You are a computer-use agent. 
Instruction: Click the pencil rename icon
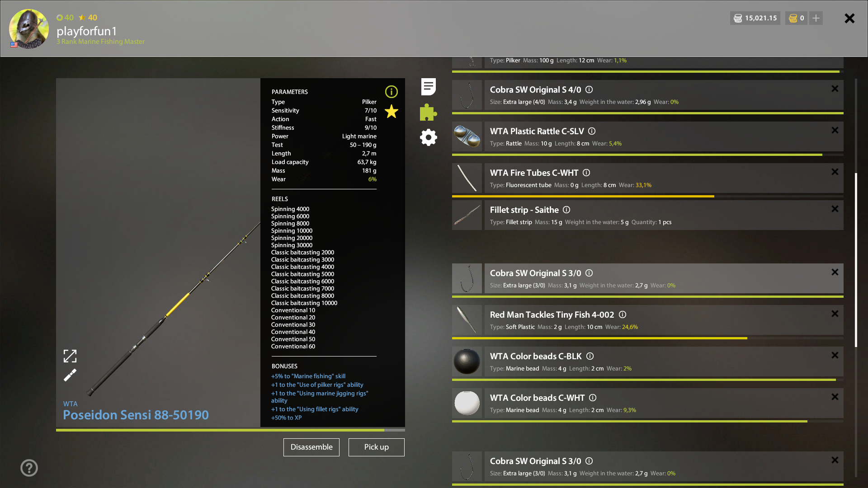coord(70,375)
